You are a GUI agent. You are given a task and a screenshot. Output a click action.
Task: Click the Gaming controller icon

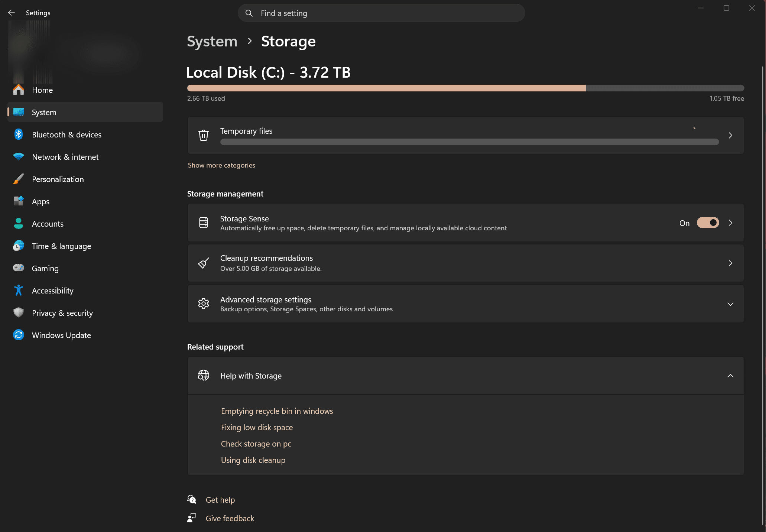pyautogui.click(x=19, y=268)
